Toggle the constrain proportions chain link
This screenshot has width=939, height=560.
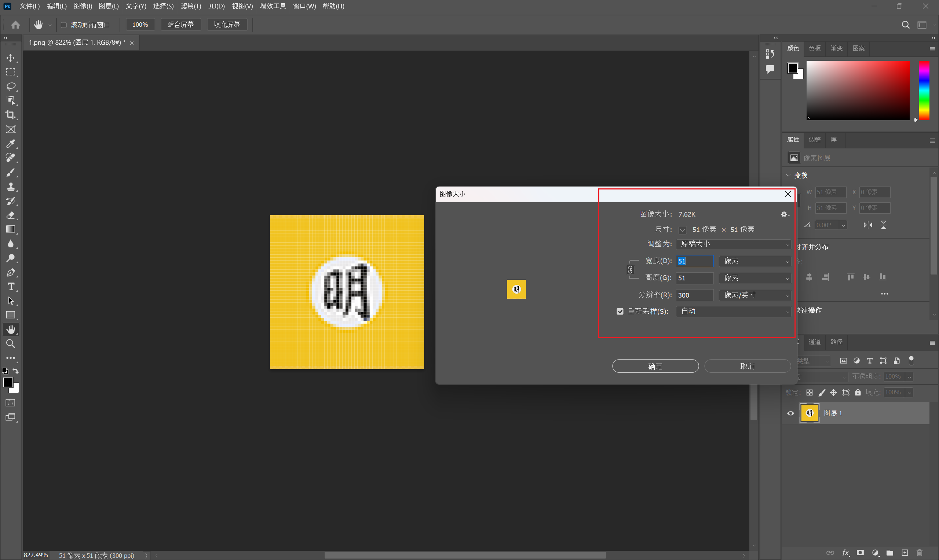(630, 269)
